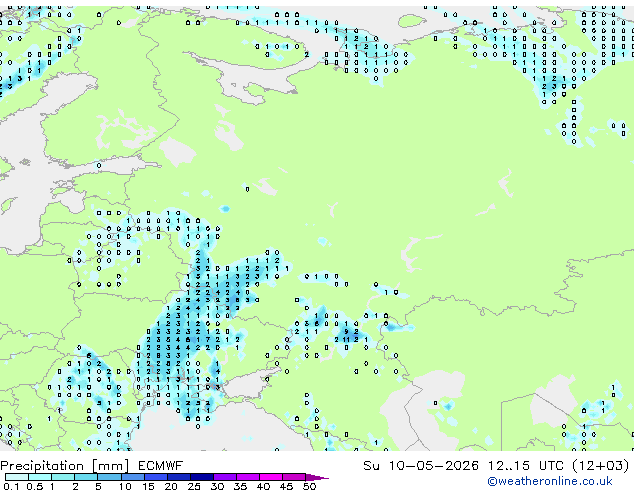Click legend swatch between 2 and 5

coord(86,477)
